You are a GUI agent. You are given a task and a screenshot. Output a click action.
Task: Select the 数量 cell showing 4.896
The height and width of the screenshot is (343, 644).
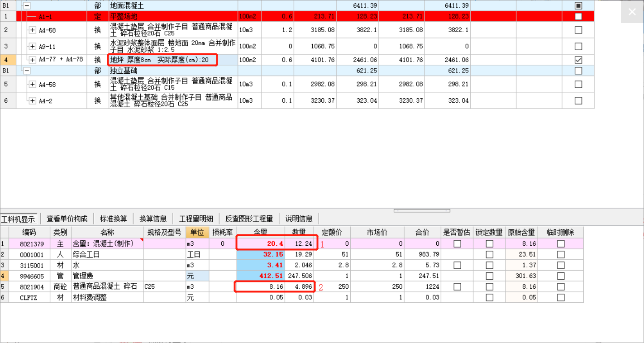tap(299, 286)
